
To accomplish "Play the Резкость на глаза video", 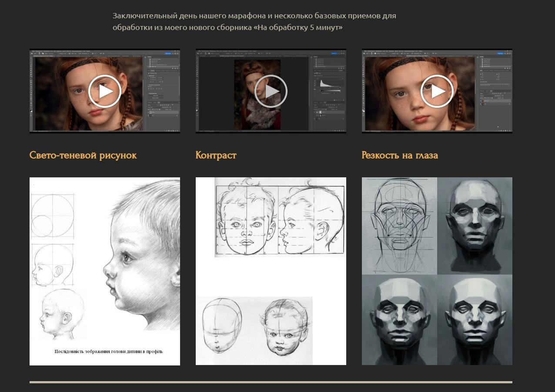I will click(437, 91).
